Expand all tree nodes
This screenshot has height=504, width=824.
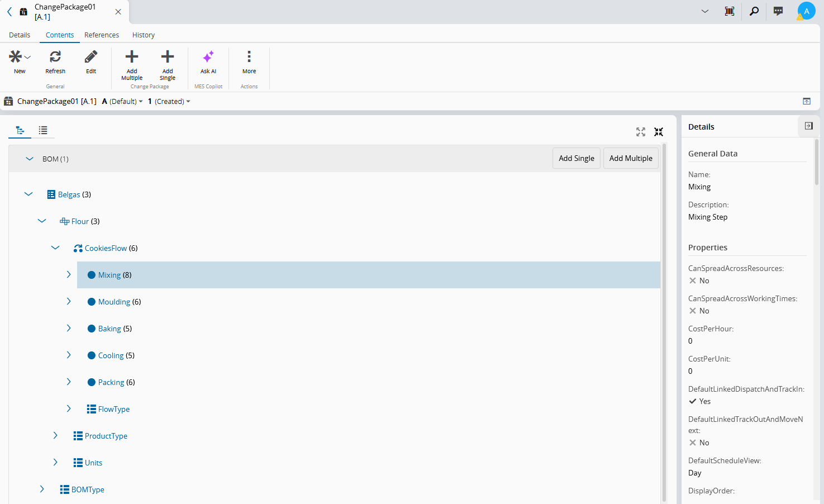[x=641, y=132]
